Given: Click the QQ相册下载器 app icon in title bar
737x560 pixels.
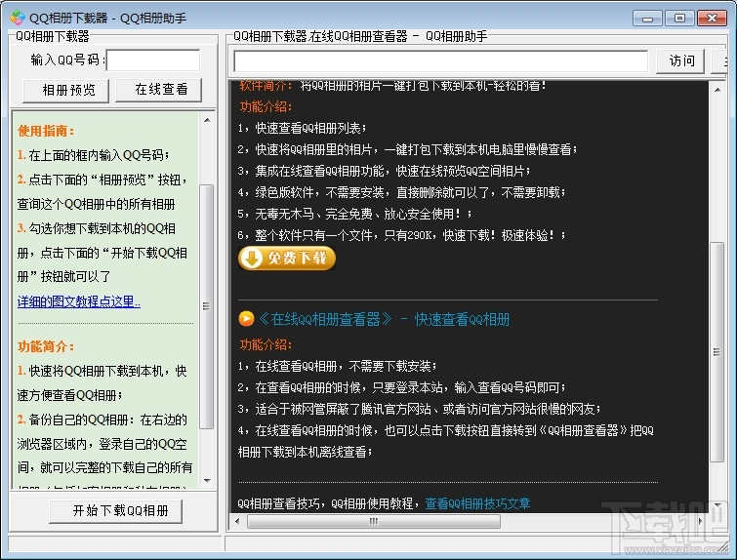Looking at the screenshot, I should point(17,18).
